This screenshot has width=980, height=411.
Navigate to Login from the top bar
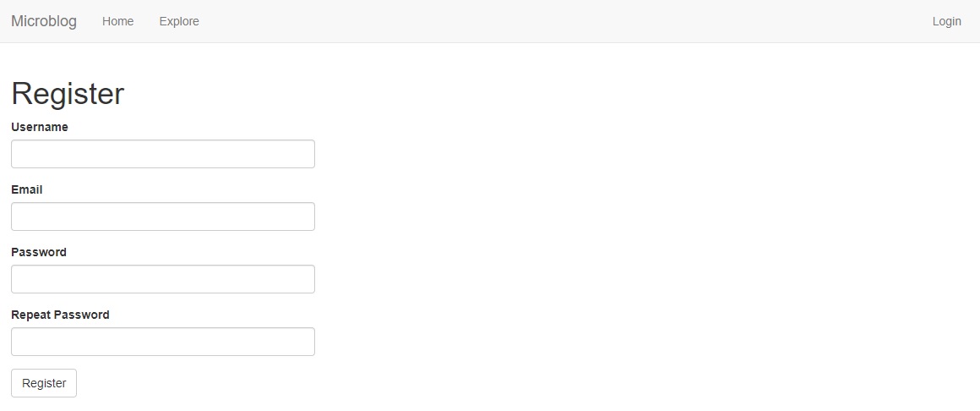[x=946, y=21]
